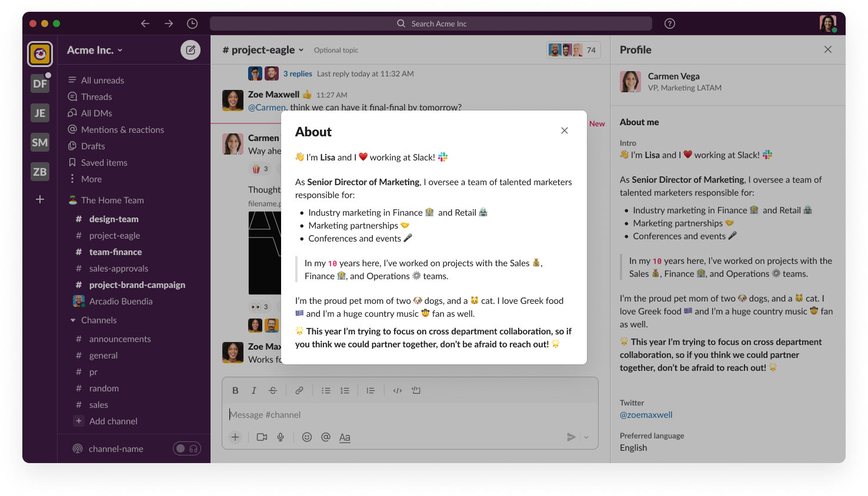868x496 pixels.
Task: Switch to the JE workspace
Action: coord(40,113)
